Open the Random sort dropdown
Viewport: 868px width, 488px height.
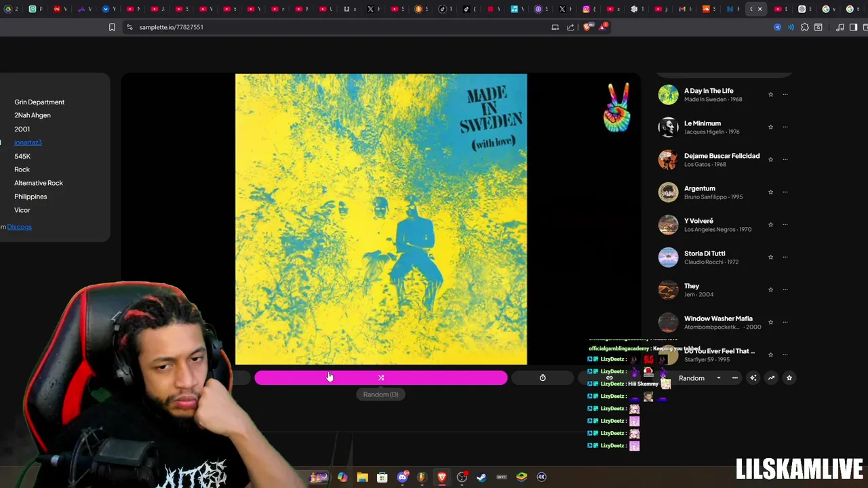tap(700, 378)
